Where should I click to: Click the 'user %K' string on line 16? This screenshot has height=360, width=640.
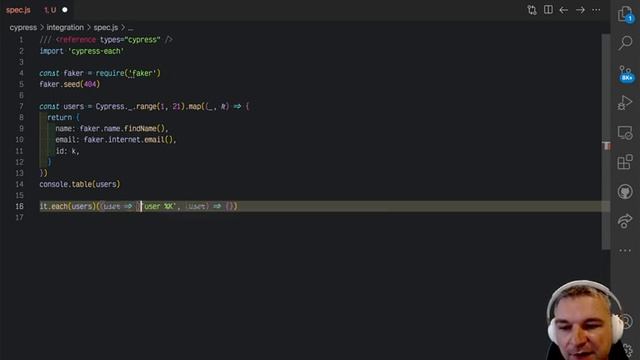158,206
